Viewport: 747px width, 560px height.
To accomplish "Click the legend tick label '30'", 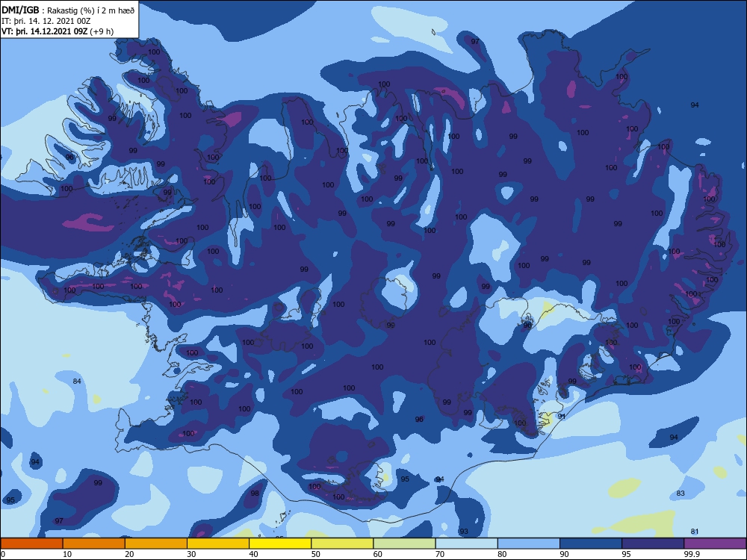I will tap(191, 554).
